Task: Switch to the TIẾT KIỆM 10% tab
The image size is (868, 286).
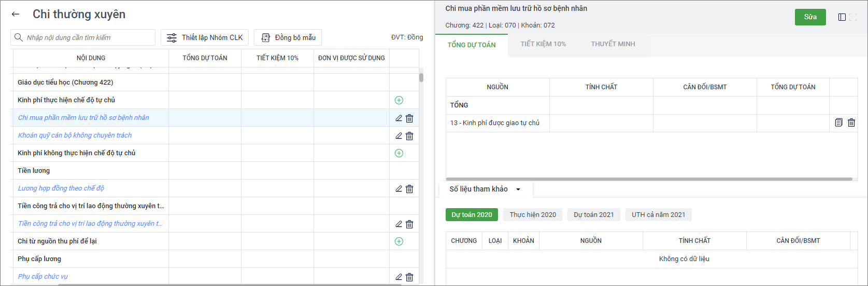Action: coord(543,44)
